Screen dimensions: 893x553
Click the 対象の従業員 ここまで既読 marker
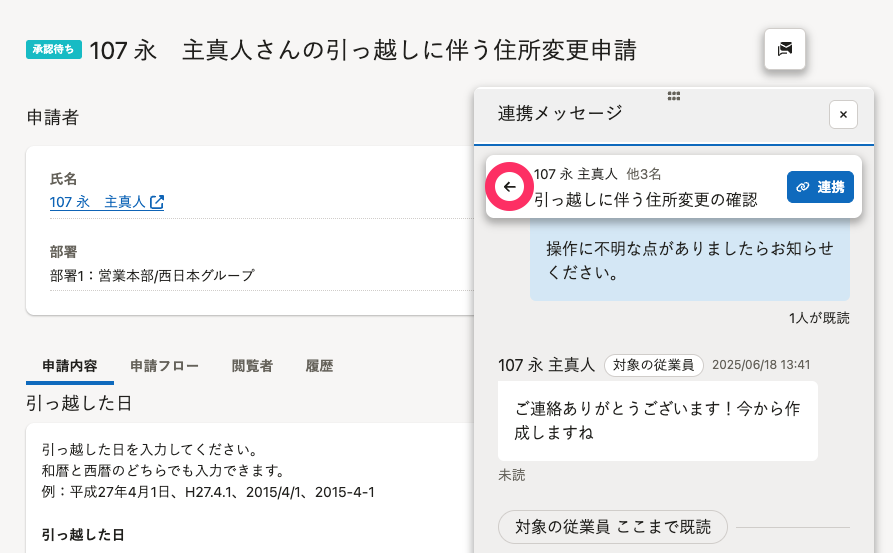(612, 527)
